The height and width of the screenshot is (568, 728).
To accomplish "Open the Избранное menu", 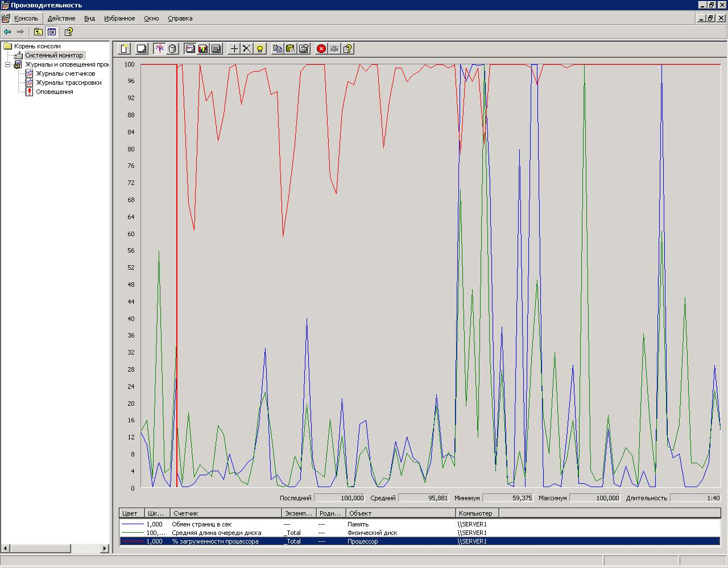I will (x=119, y=18).
